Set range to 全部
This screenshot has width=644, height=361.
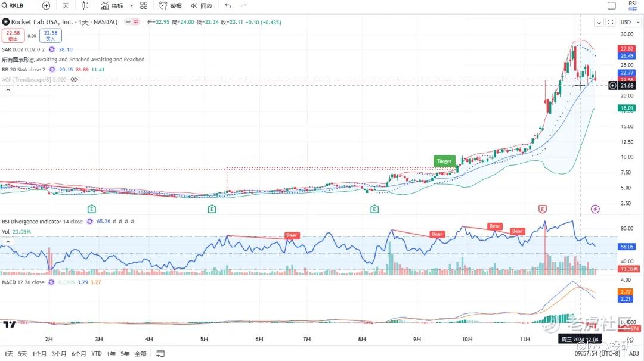pos(141,354)
